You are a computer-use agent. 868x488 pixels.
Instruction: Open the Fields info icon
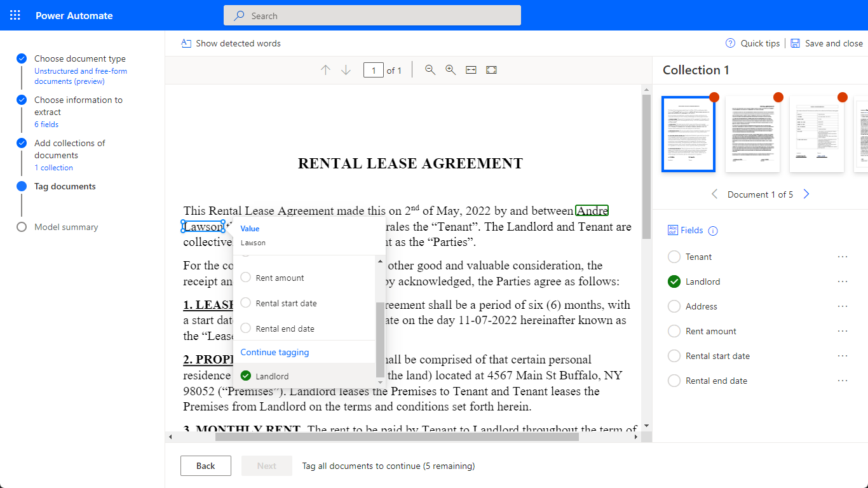pos(712,231)
